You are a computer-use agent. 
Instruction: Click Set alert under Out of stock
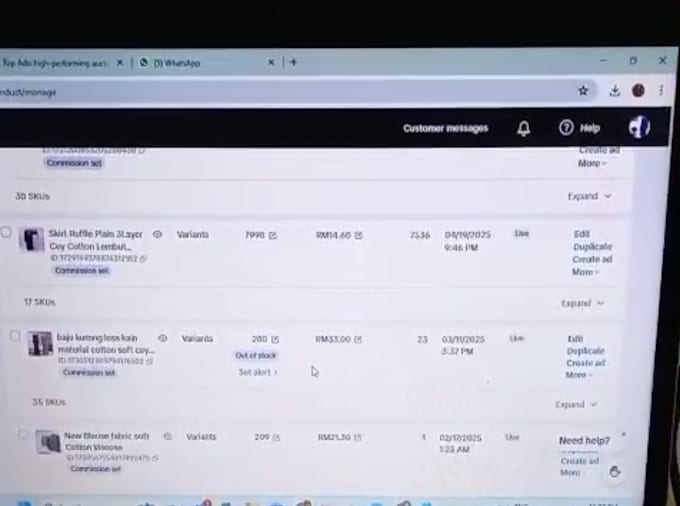click(x=258, y=372)
